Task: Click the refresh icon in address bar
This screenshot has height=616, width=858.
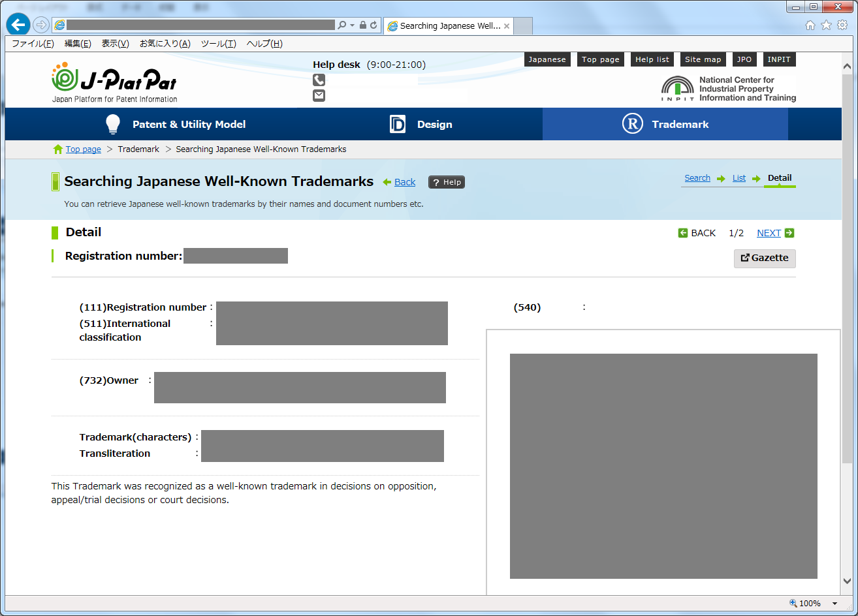Action: tap(373, 25)
